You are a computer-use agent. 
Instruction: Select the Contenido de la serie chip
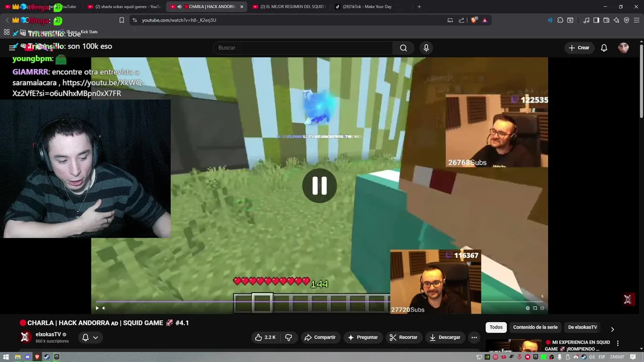pyautogui.click(x=535, y=327)
